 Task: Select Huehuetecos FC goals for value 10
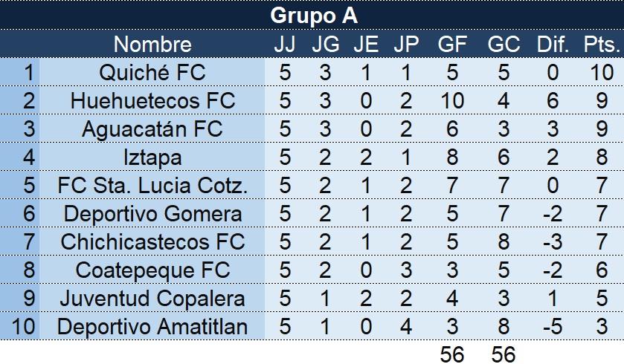click(452, 100)
